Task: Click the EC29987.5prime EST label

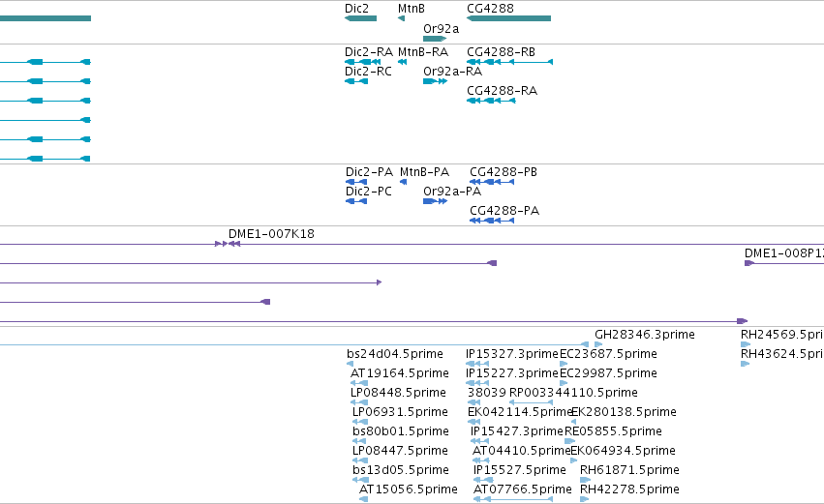Action: coord(608,373)
